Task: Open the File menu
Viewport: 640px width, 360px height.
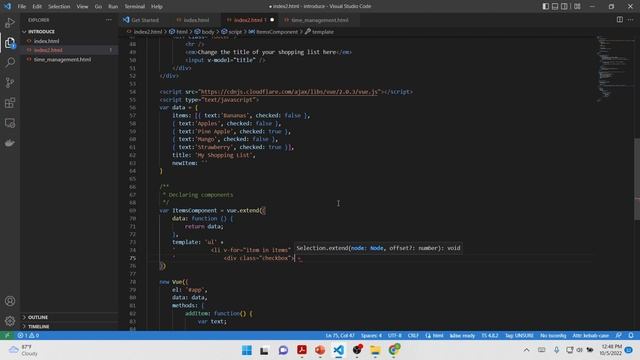Action: coord(22,7)
